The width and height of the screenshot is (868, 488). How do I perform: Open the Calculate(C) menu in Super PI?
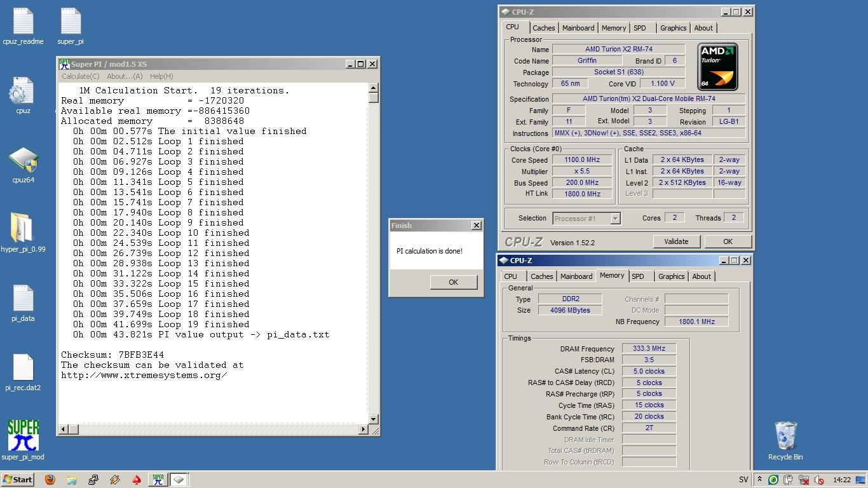coord(80,76)
